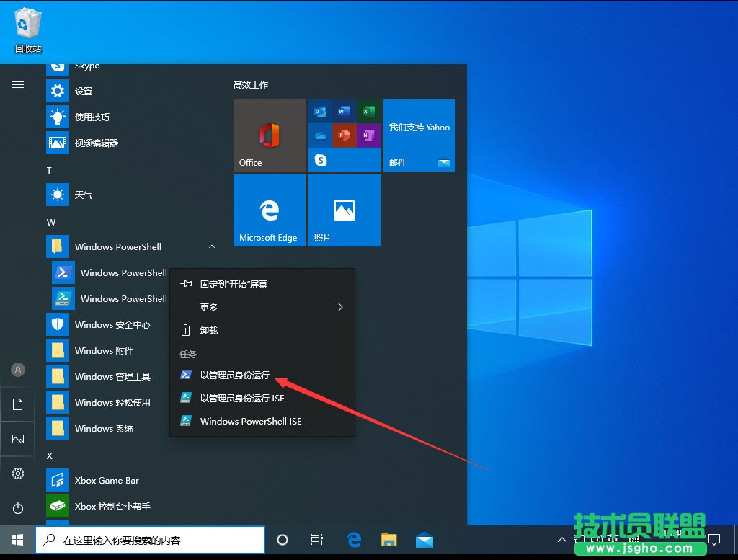Select 固定到"开始"屏幕 menu entry

(234, 284)
